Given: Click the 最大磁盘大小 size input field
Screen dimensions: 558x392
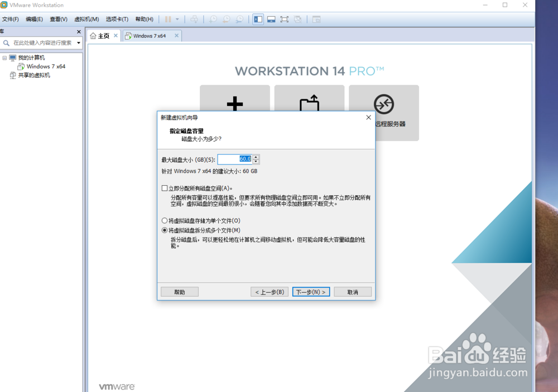Looking at the screenshot, I should click(235, 159).
